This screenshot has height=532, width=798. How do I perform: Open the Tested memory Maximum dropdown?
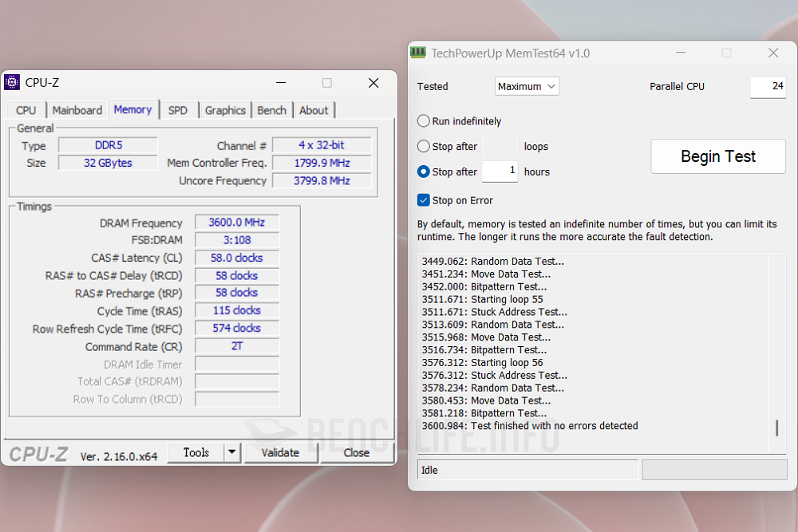527,86
